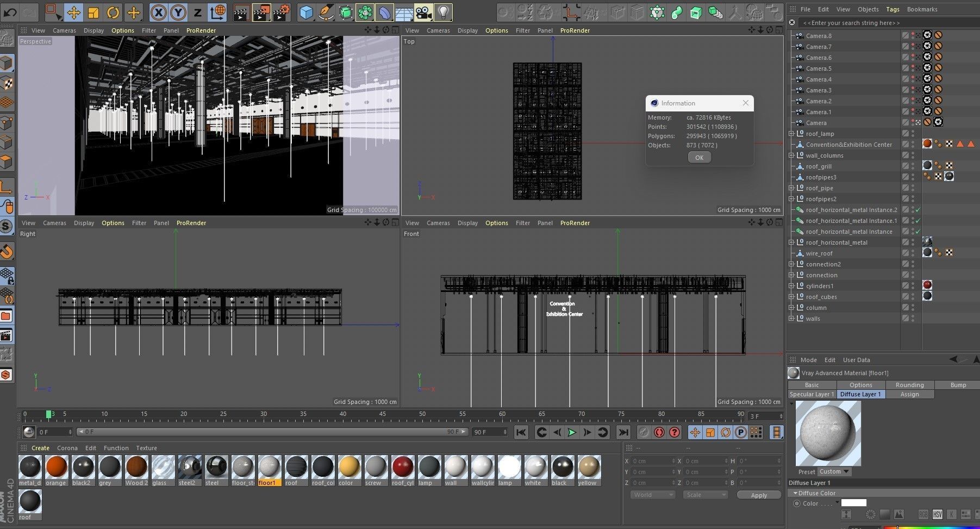Viewport: 980px width, 529px height.
Task: Open the Preset Custom dropdown
Action: tap(834, 471)
